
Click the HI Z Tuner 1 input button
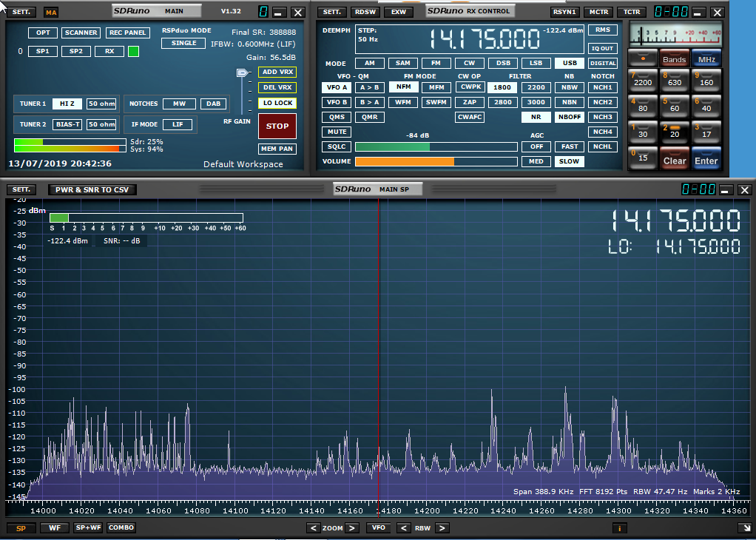[67, 104]
